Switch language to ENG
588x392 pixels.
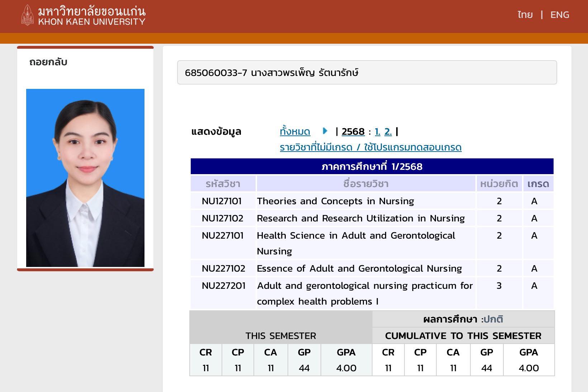click(x=560, y=15)
